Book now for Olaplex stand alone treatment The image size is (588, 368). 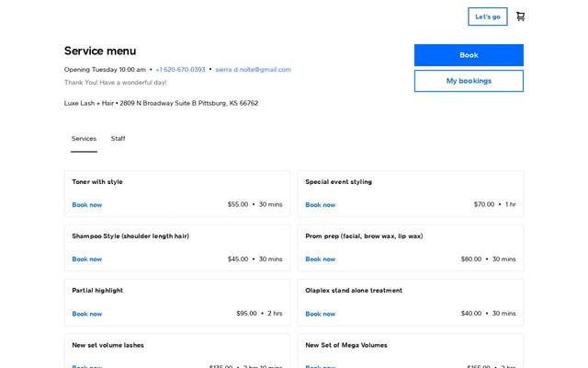tap(321, 314)
